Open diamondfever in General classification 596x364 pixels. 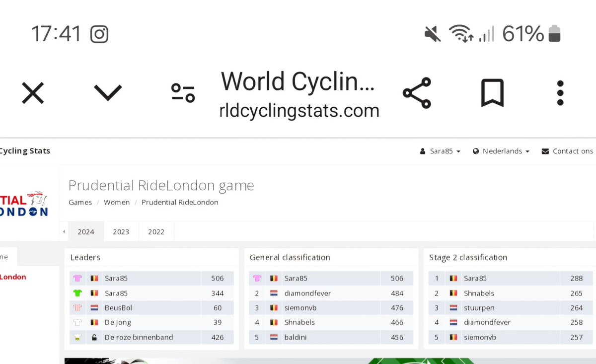tap(307, 293)
